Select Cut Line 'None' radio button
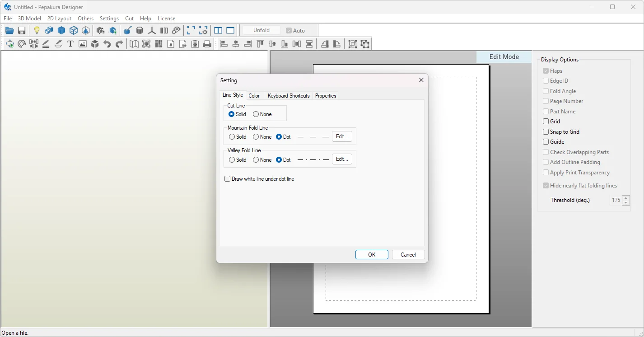This screenshot has width=644, height=337. coord(262,114)
